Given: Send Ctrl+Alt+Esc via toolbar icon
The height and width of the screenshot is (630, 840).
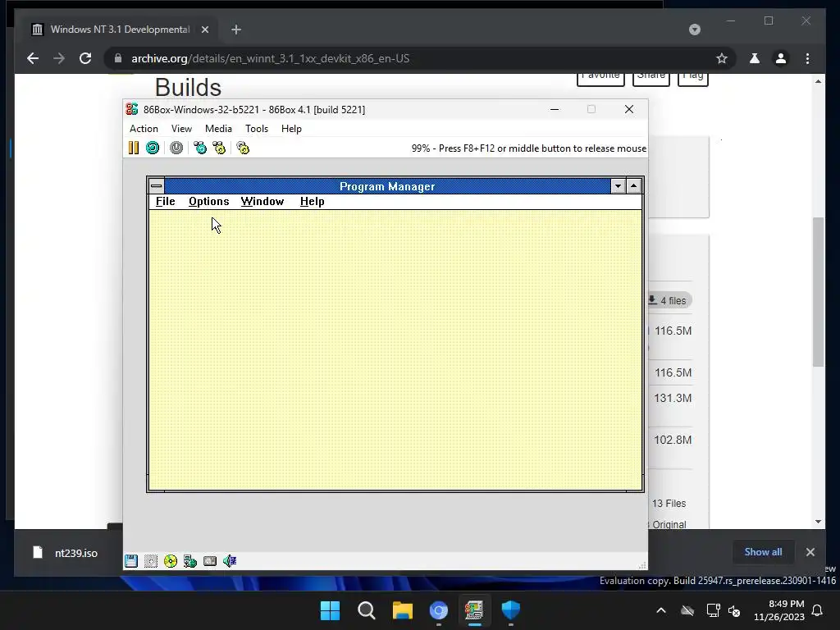Looking at the screenshot, I should (x=219, y=148).
